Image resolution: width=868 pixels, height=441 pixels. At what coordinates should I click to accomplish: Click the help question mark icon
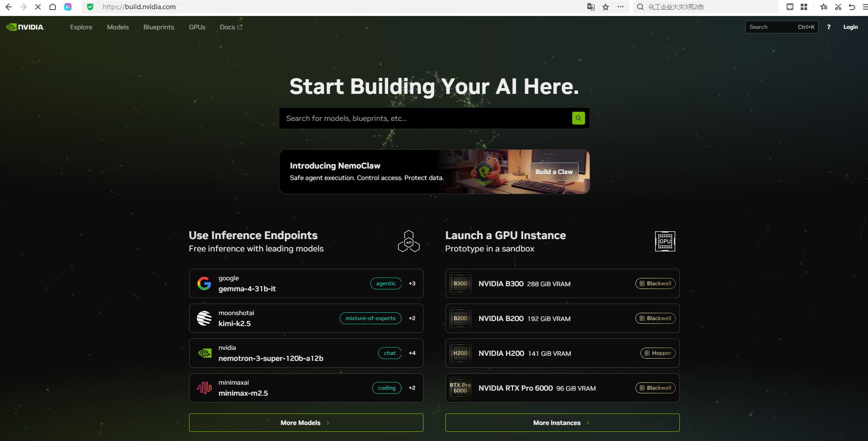click(x=829, y=27)
